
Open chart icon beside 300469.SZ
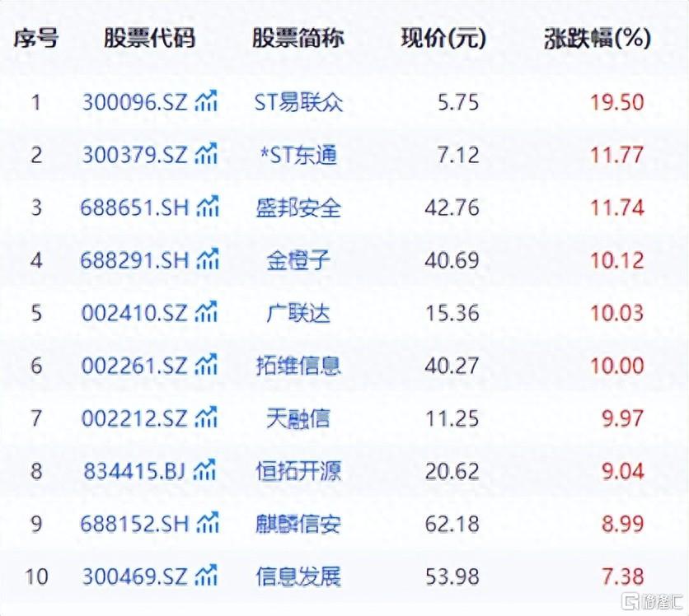click(207, 575)
